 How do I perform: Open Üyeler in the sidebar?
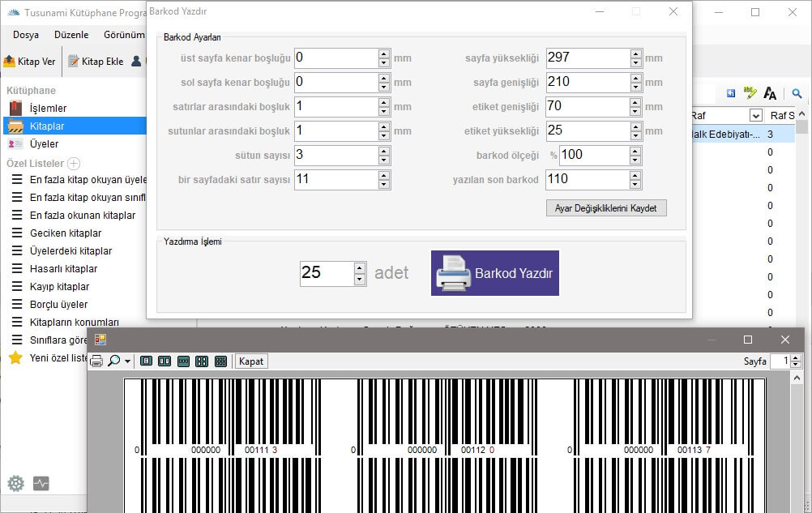[x=44, y=144]
